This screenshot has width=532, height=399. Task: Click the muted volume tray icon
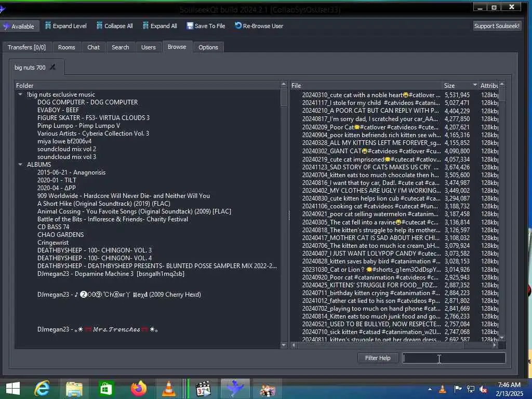pos(484,390)
